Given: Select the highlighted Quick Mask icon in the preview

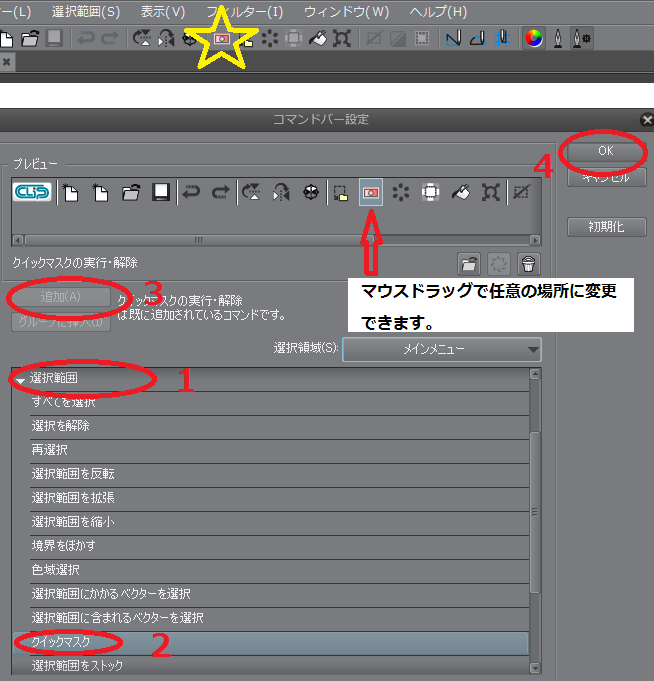Looking at the screenshot, I should (x=371, y=192).
